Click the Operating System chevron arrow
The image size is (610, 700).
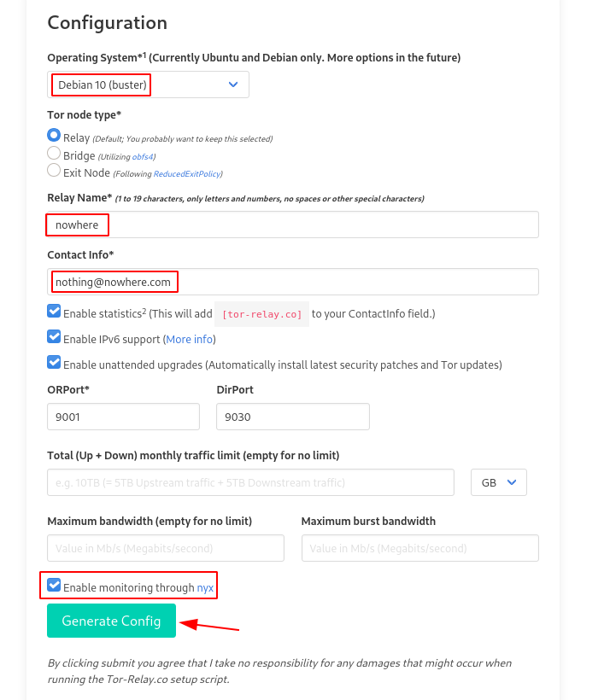tap(233, 85)
